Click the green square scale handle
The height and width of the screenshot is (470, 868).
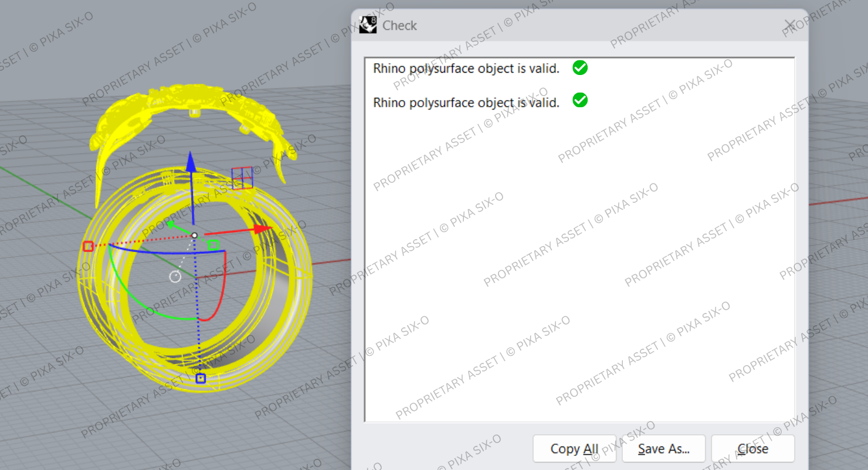[x=214, y=244]
